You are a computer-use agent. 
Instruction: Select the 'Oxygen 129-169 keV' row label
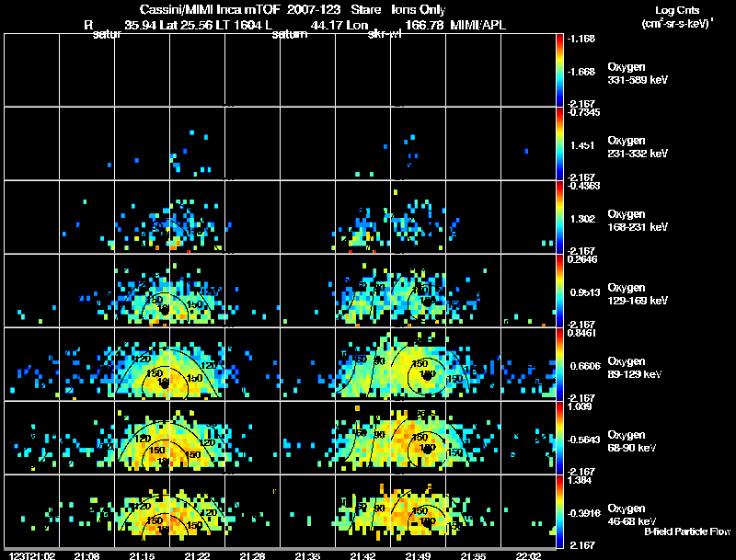coord(638,294)
